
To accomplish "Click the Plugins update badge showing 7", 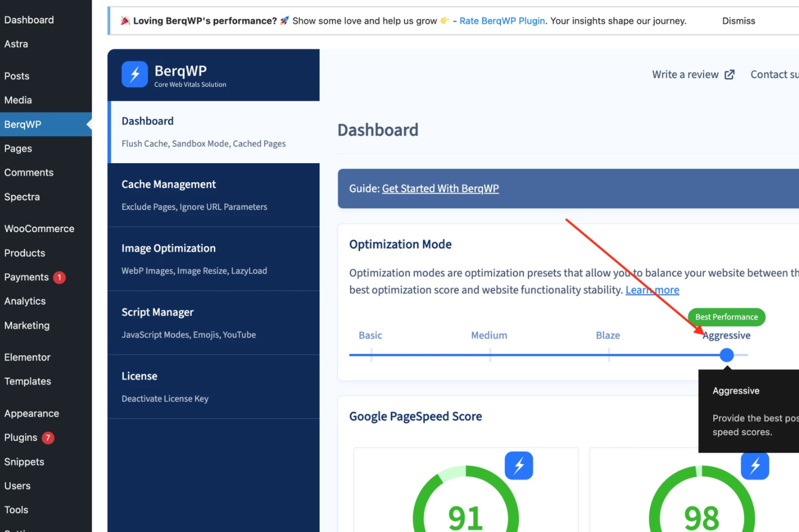I will [48, 438].
